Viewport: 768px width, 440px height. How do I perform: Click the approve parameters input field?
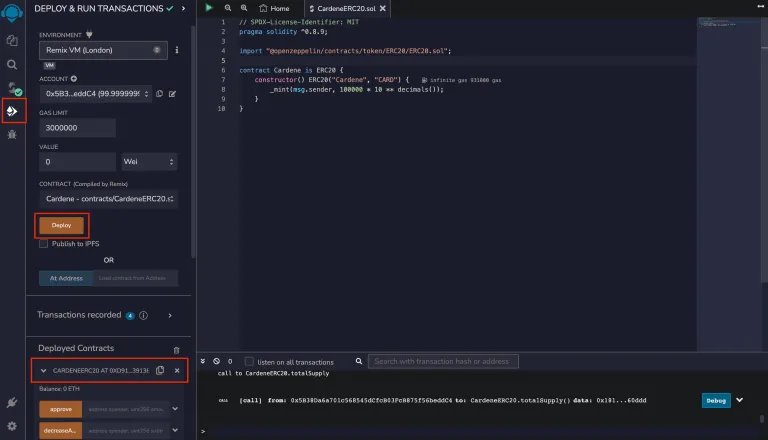[126, 409]
